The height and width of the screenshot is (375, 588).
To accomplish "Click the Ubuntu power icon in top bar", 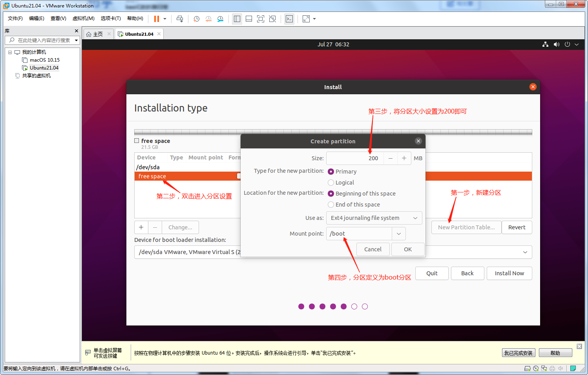I will point(567,44).
